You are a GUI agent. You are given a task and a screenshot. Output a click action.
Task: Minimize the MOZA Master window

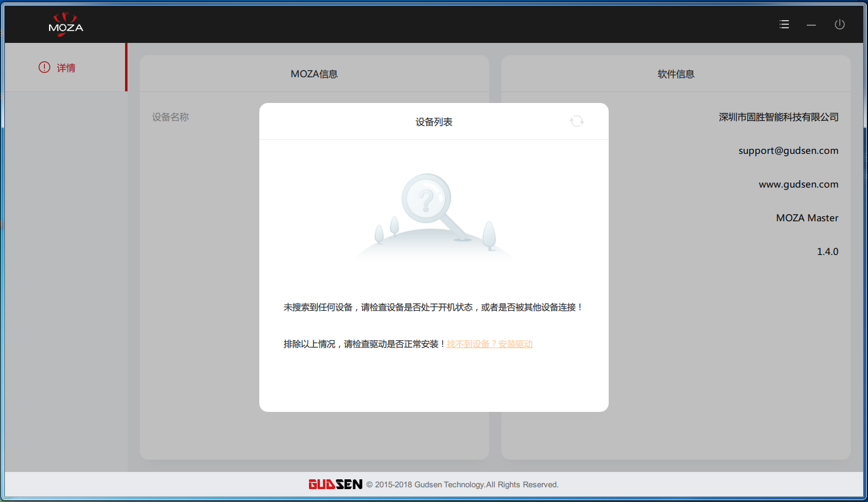pos(811,25)
